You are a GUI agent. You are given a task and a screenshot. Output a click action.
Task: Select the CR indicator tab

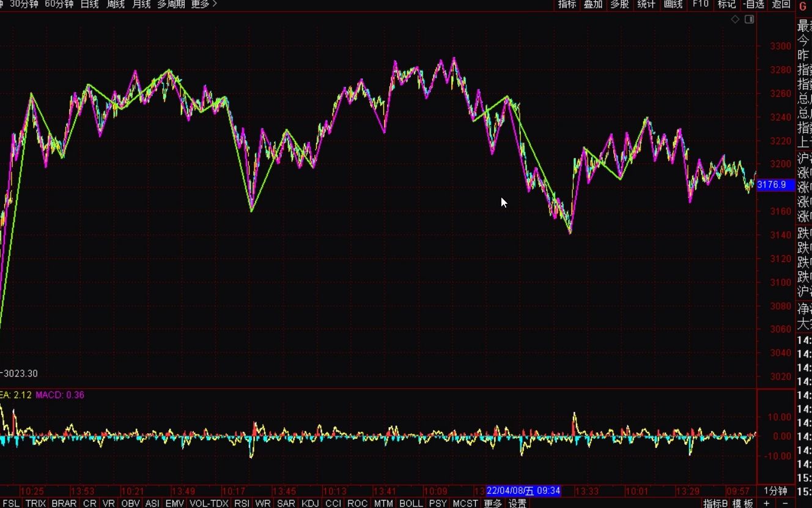tap(90, 503)
